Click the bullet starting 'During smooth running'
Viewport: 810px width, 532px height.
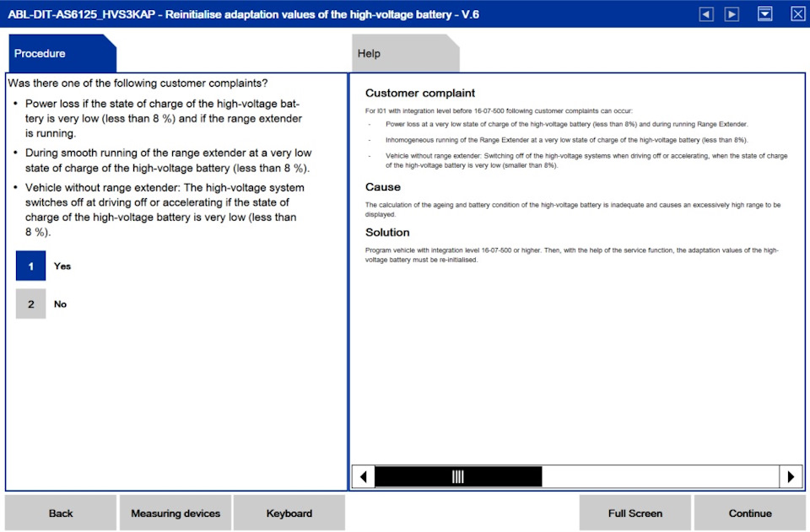[169, 160]
